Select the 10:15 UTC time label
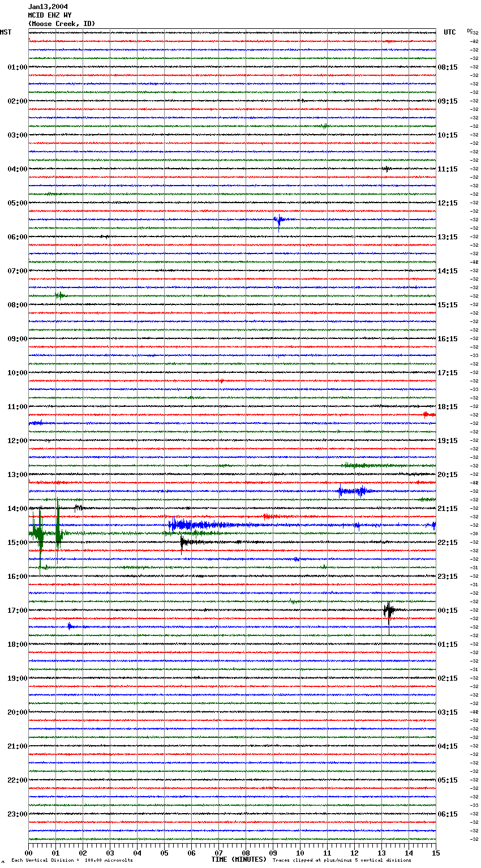The width and height of the screenshot is (481, 868). click(448, 135)
